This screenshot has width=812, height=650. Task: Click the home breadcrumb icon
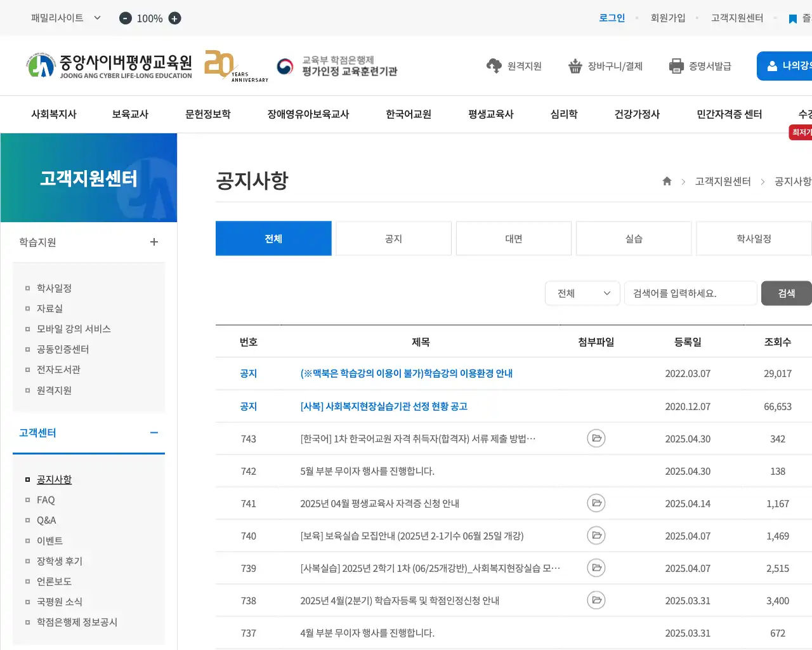pyautogui.click(x=667, y=181)
